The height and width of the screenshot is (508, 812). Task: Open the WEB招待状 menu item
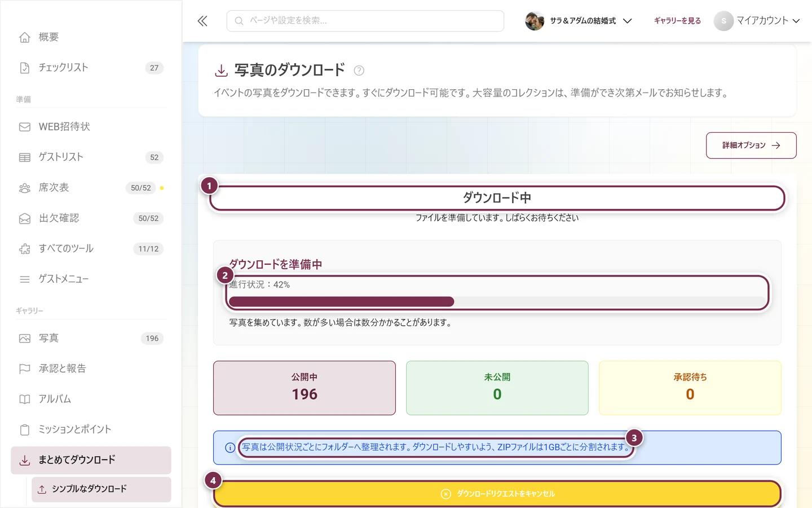coord(91,127)
